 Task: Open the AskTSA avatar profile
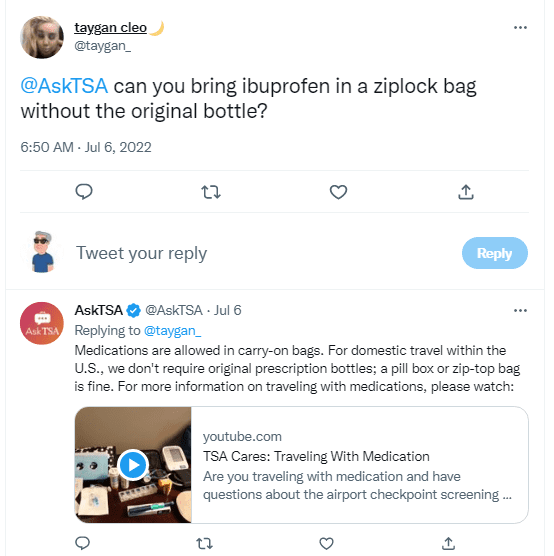42,323
